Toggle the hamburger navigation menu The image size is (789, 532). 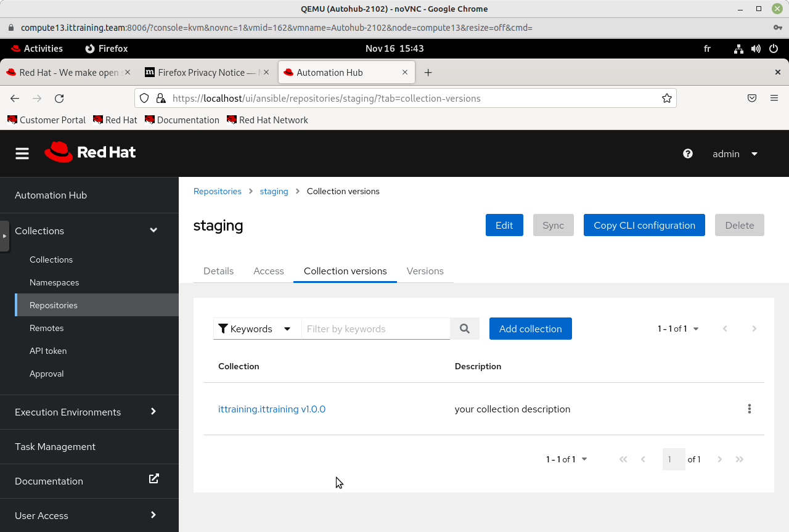[22, 153]
